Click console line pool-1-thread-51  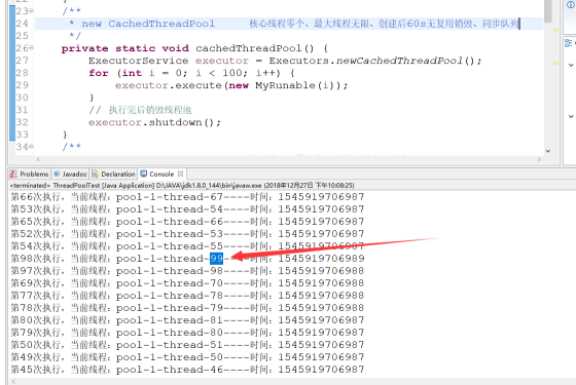[187, 345]
